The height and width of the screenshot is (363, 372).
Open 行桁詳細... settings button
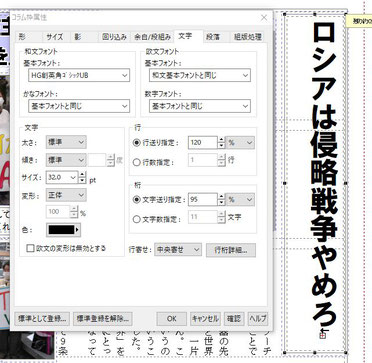231,250
